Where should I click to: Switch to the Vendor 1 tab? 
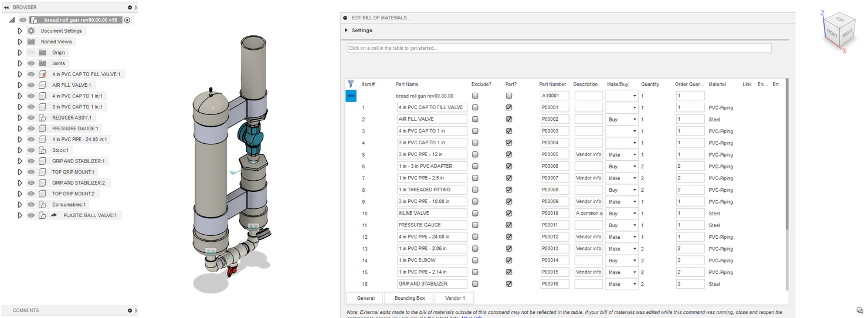point(455,298)
